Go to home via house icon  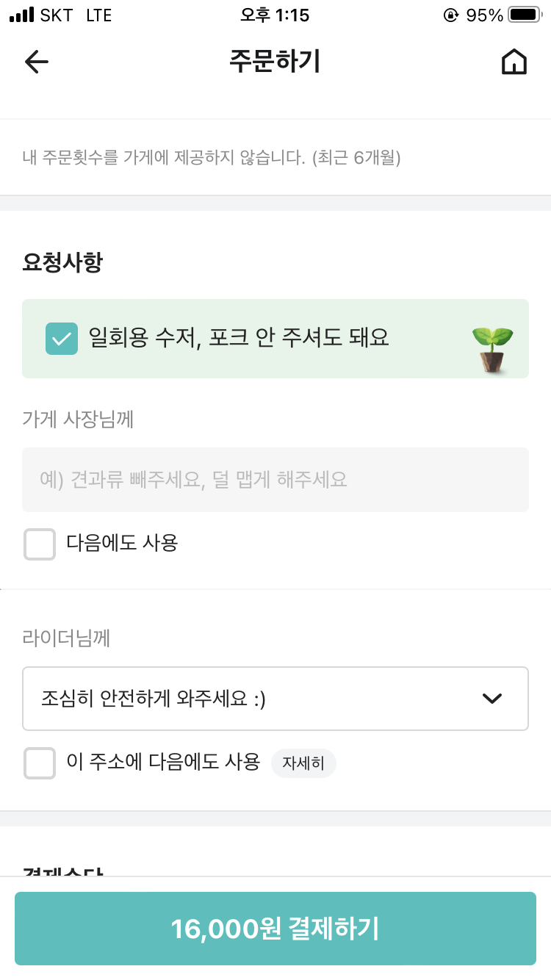(514, 62)
